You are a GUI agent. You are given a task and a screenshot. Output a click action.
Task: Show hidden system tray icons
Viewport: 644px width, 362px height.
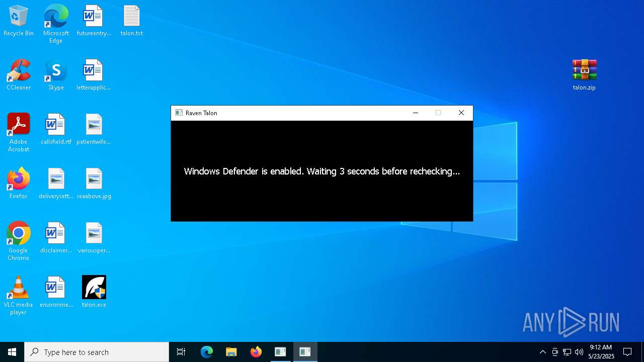(x=542, y=352)
